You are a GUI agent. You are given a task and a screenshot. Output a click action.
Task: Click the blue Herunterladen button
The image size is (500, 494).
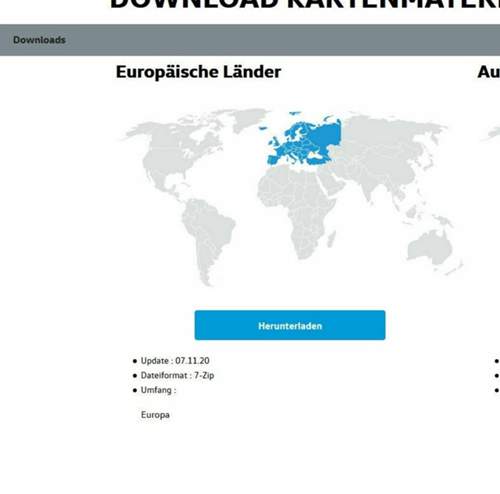290,325
